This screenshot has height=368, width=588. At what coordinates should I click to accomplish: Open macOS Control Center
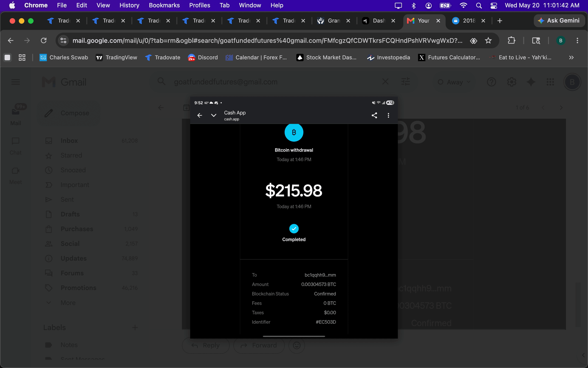click(x=494, y=5)
